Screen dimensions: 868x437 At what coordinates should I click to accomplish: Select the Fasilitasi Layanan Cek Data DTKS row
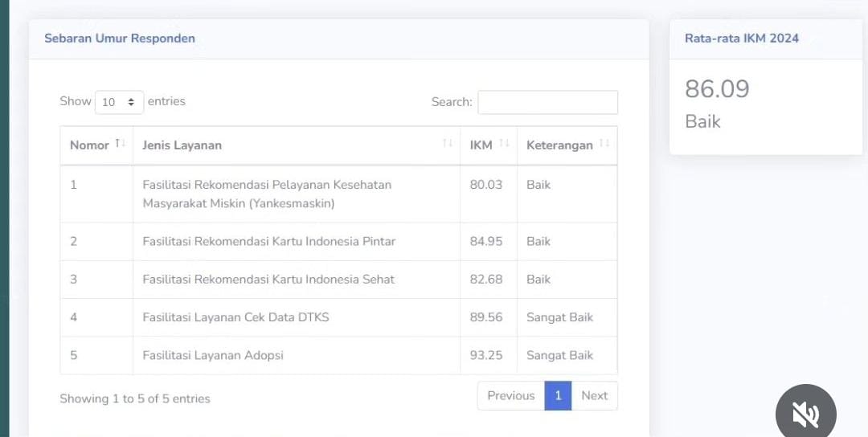pos(339,317)
